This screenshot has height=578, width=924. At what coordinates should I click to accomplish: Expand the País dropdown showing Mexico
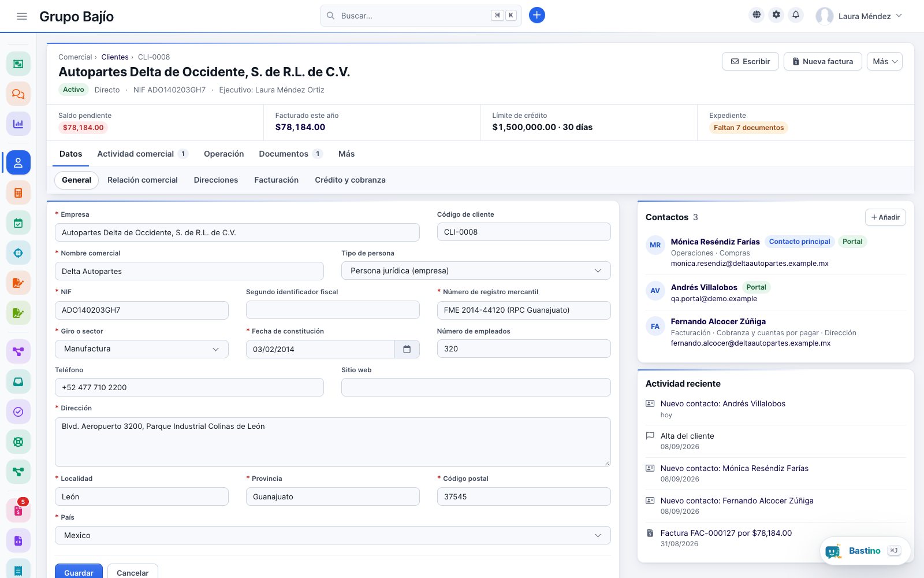click(333, 535)
